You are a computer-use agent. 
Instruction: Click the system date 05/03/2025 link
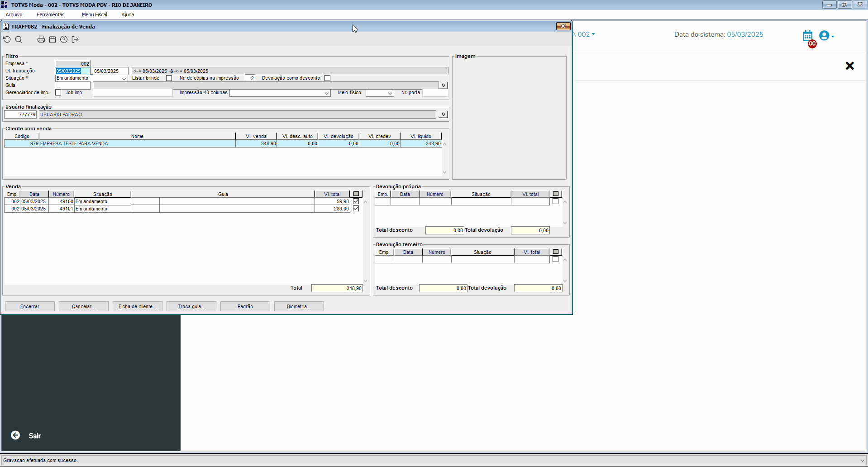point(745,34)
